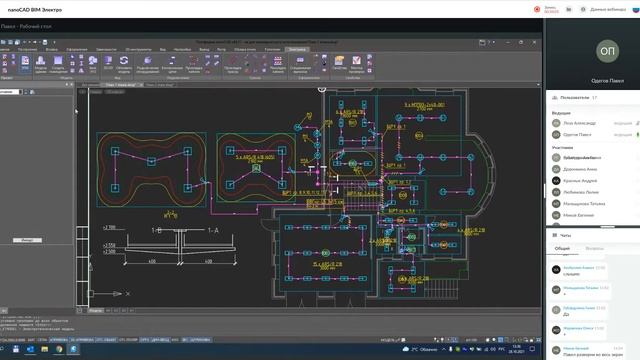The width and height of the screenshot is (640, 360).
Task: Click Спецификация ribbon icon in Оформление group
Action: pyautogui.click(x=300, y=64)
